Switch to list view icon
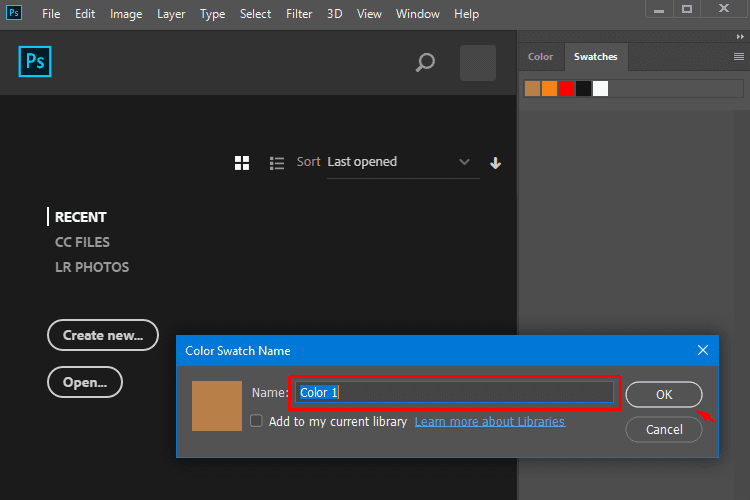Screen dimensions: 750x500 [x=277, y=163]
